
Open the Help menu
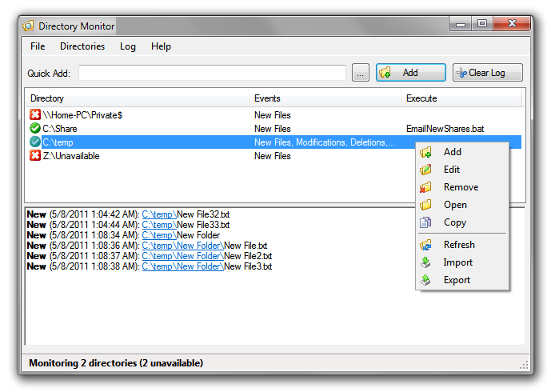pos(161,46)
